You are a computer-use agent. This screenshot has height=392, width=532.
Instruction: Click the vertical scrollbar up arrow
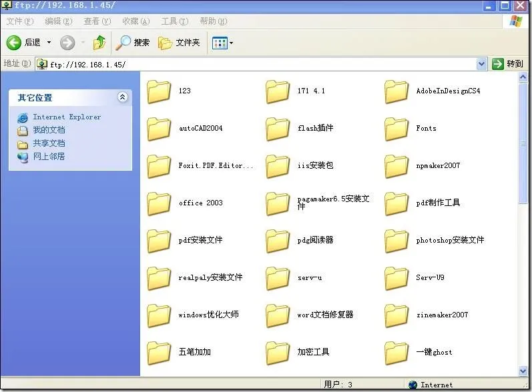pos(523,77)
